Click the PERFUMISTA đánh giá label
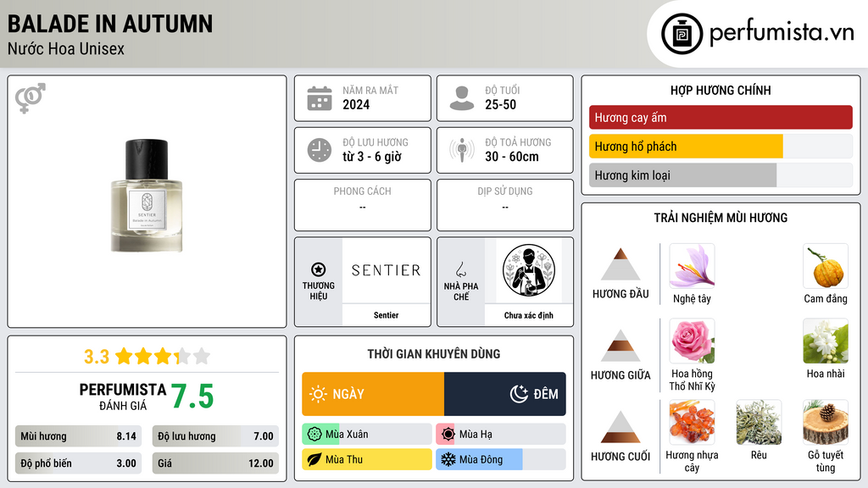Image resolution: width=868 pixels, height=488 pixels. (123, 396)
